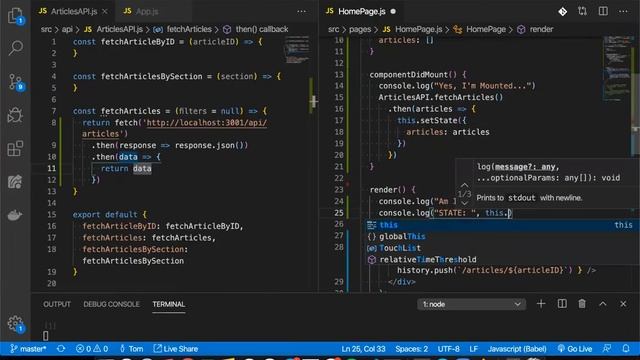The width and height of the screenshot is (640, 360).
Task: Close the ArticlesAPI.js tab
Action: pos(105,11)
